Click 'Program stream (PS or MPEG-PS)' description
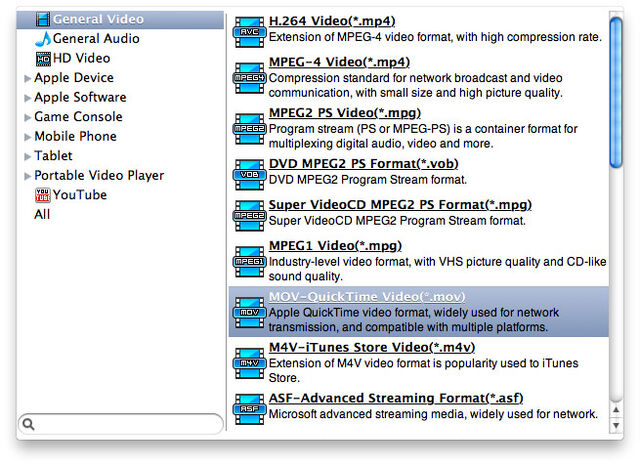Screen dimensions: 640x466 (423, 136)
